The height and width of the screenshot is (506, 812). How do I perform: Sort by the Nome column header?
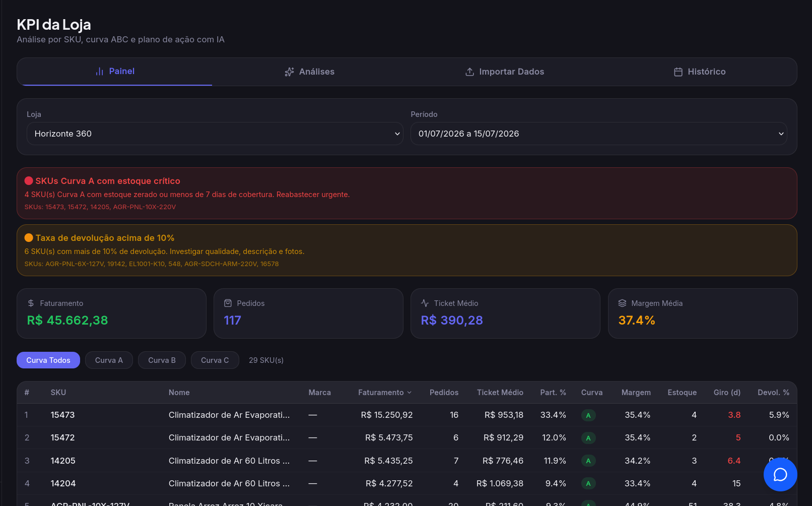(179, 393)
